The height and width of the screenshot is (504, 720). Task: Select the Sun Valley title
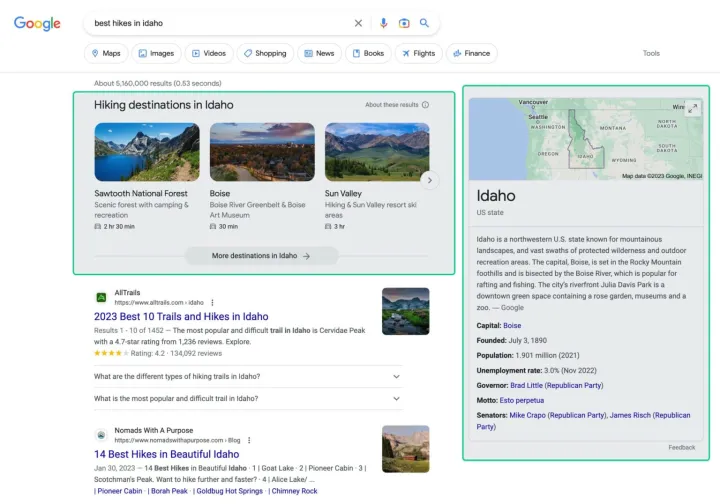click(343, 193)
